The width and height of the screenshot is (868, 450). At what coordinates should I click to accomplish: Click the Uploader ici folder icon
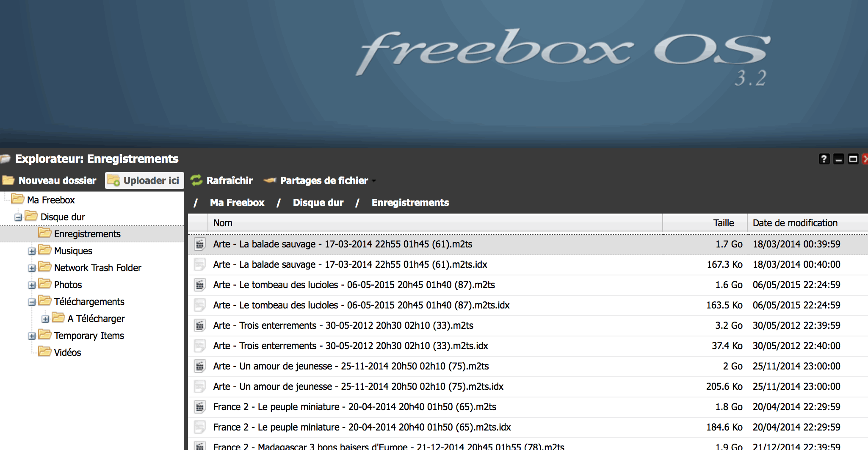pos(113,181)
